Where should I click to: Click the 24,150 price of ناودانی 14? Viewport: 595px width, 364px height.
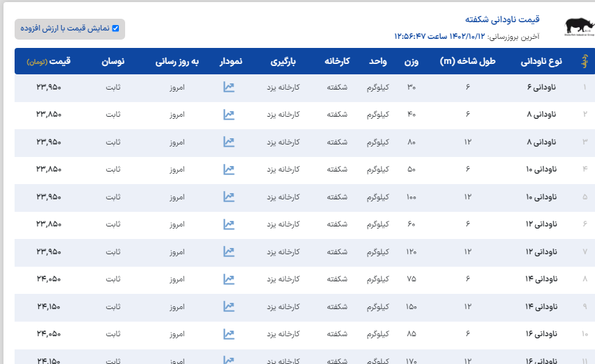click(x=49, y=306)
